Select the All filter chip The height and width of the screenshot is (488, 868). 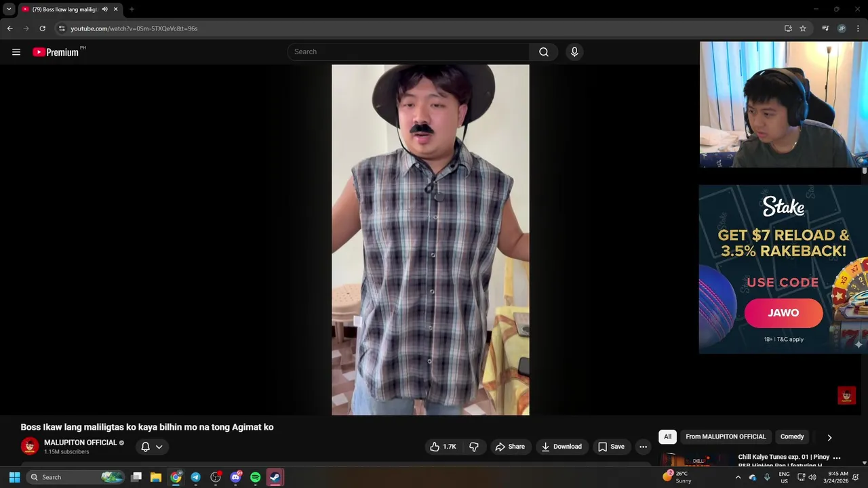pos(667,437)
